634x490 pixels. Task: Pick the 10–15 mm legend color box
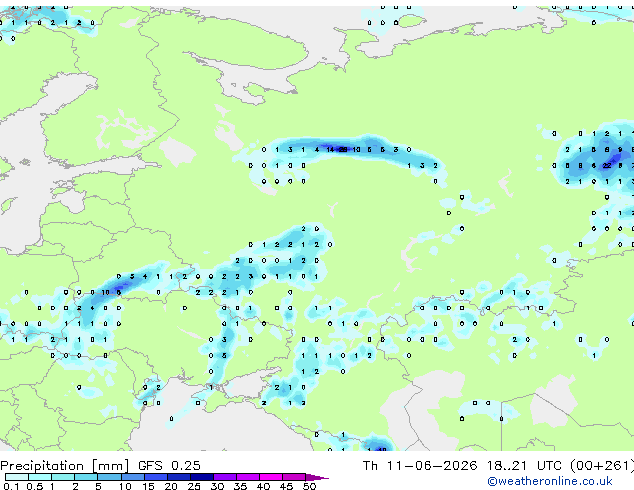132,477
